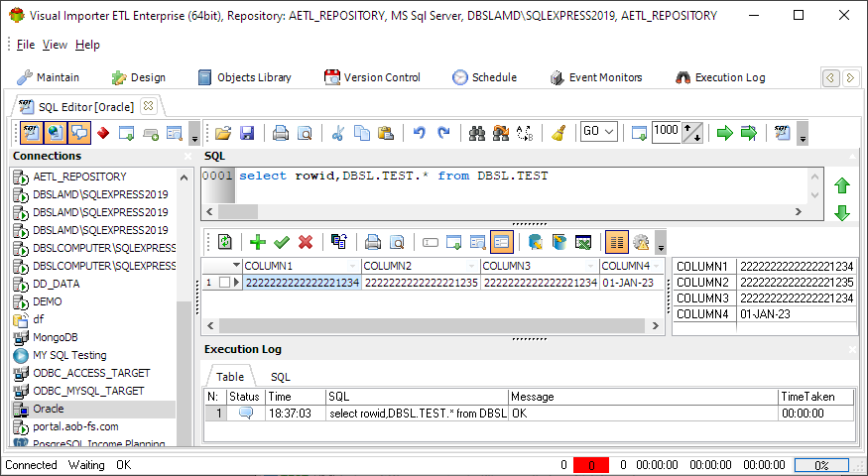The width and height of the screenshot is (868, 476).
Task: Toggle the globe connections panel button
Action: (x=55, y=133)
